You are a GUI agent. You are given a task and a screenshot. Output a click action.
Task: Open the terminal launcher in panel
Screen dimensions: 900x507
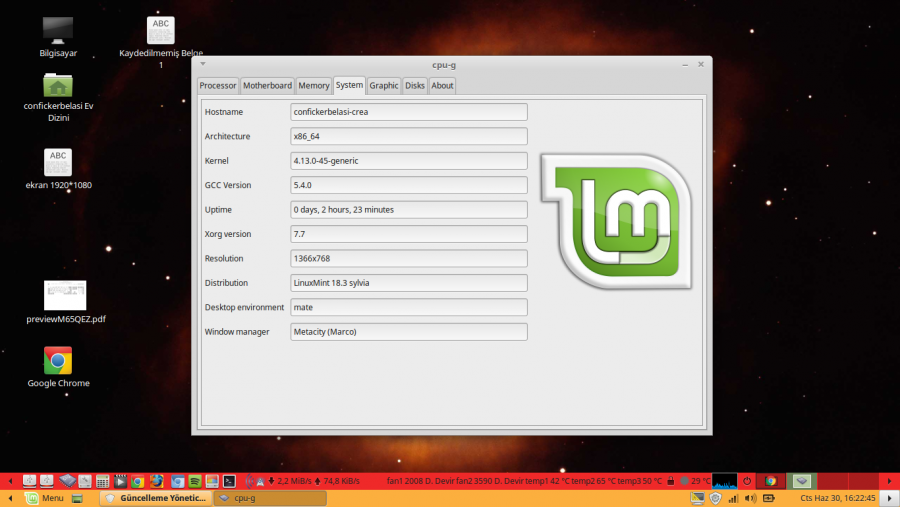[x=229, y=481]
